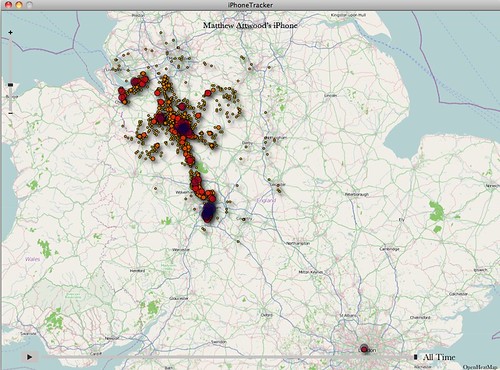Viewport: 500px width, 370px height.
Task: Click the 'Northampton' city label
Action: pyautogui.click(x=298, y=244)
